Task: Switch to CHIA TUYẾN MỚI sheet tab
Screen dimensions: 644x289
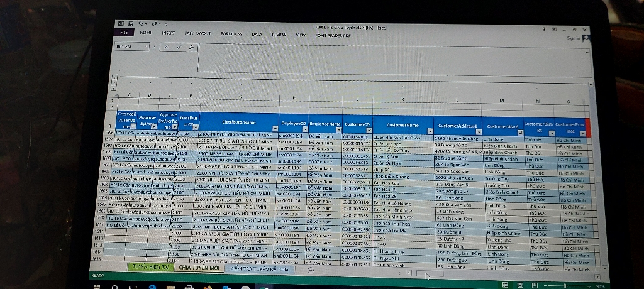Action: (198, 268)
